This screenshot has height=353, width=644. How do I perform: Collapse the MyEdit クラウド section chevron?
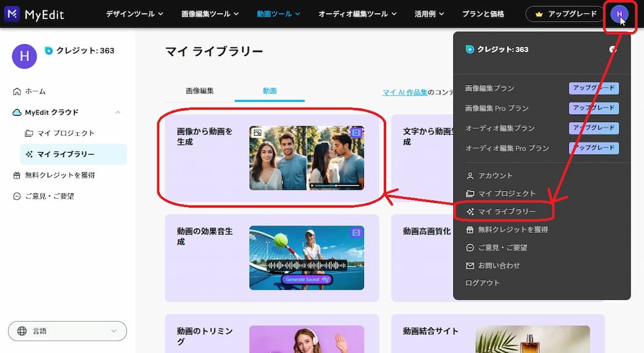(118, 112)
